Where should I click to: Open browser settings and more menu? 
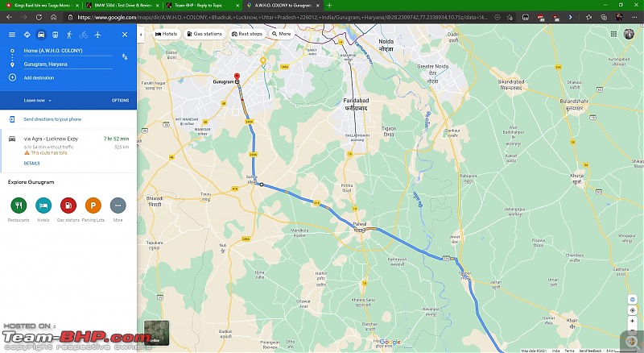[634, 17]
